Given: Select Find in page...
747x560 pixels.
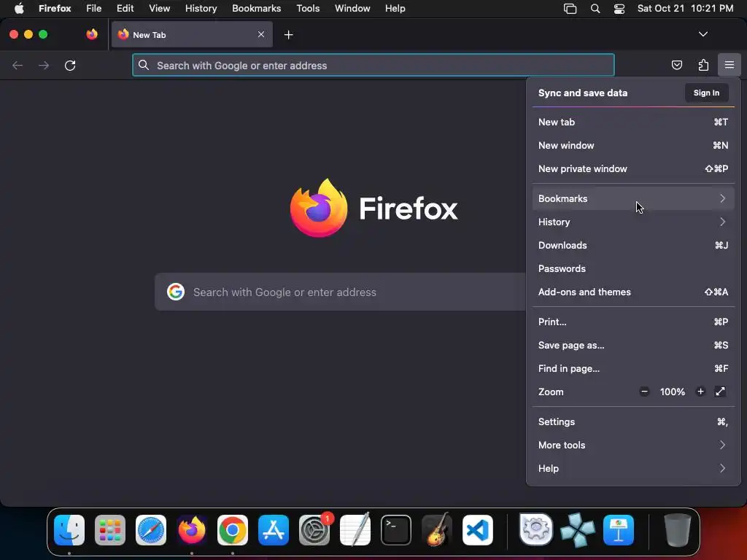Looking at the screenshot, I should pyautogui.click(x=633, y=368).
